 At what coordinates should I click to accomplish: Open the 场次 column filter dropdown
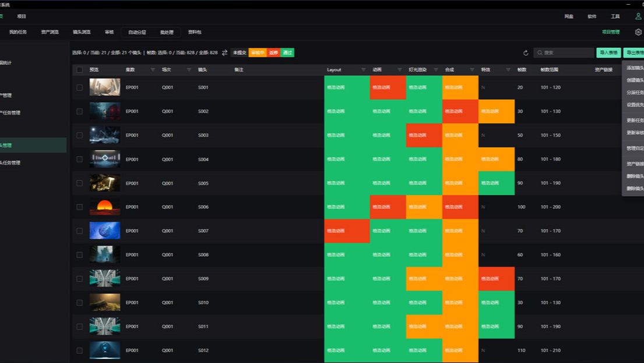[189, 70]
